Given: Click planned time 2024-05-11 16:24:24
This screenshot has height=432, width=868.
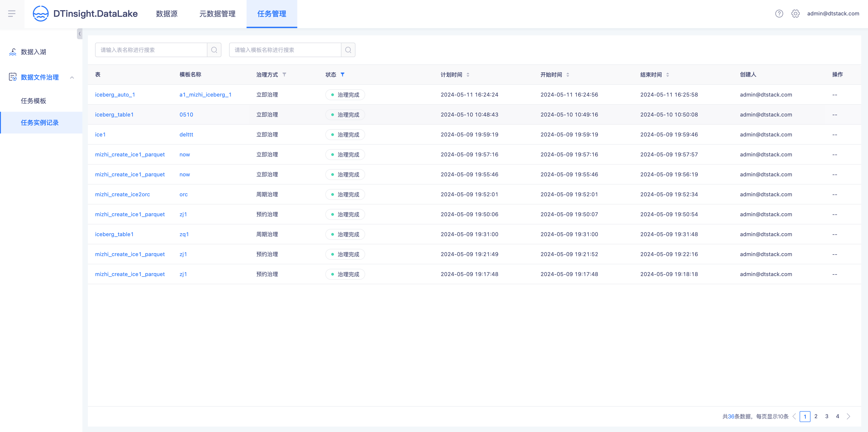Looking at the screenshot, I should pos(469,95).
